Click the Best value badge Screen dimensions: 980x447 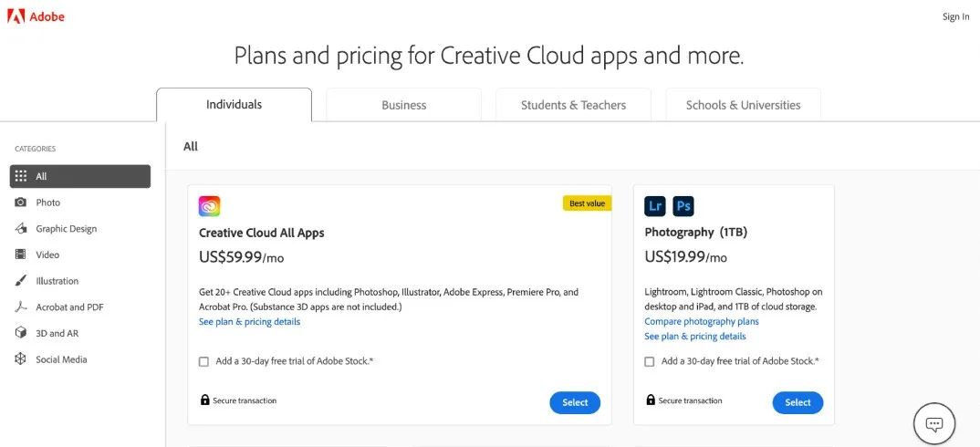(x=587, y=203)
